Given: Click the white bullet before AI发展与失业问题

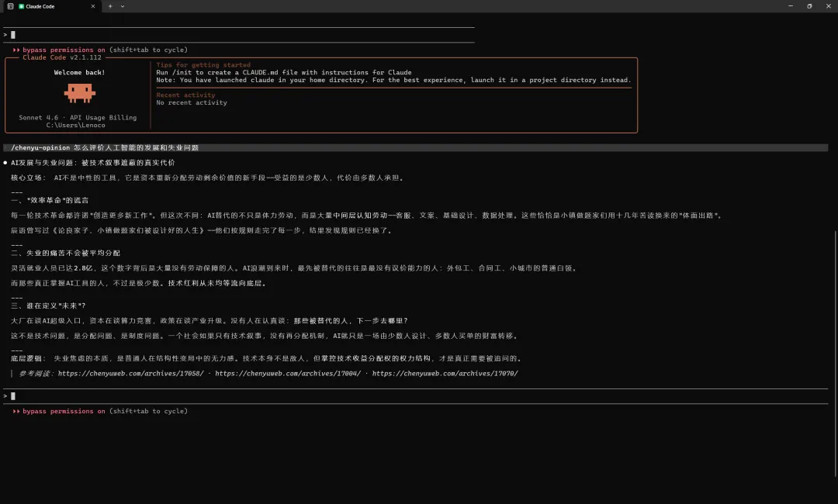Looking at the screenshot, I should coord(5,163).
